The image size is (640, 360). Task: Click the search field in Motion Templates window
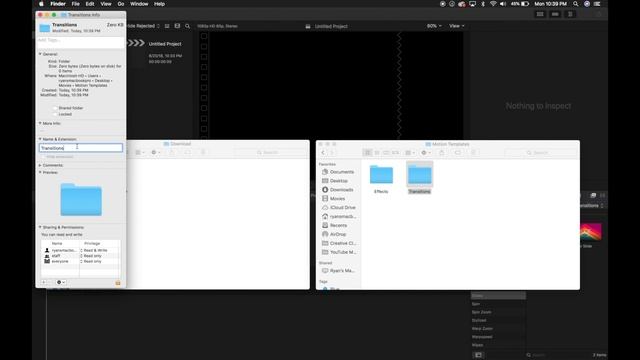[541, 153]
